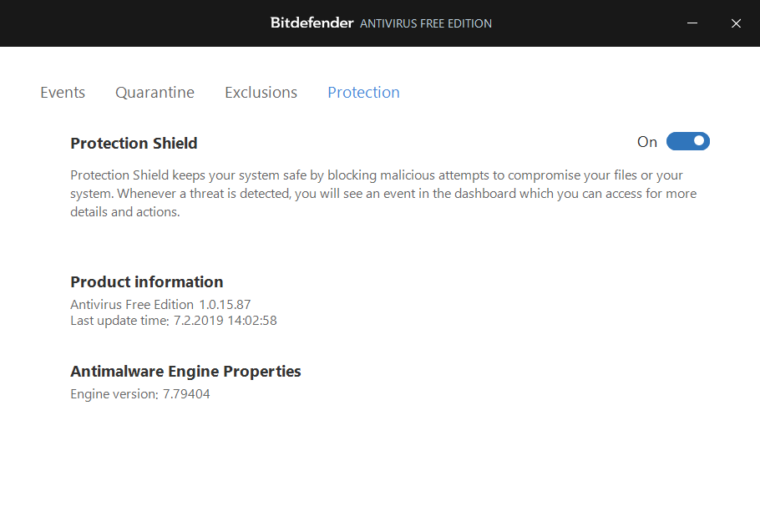Click the "Engine version" label
This screenshot has height=532, width=760.
(114, 394)
